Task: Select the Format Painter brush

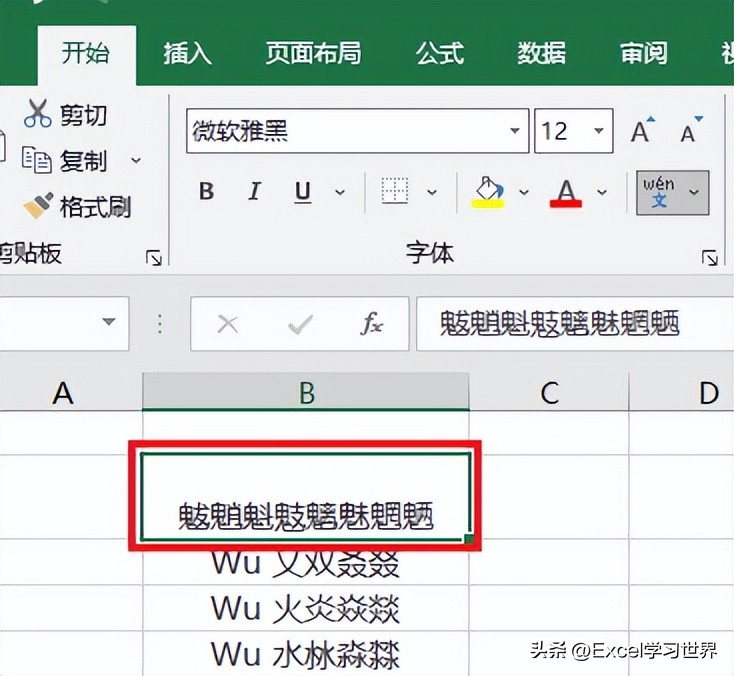Action: coord(38,206)
